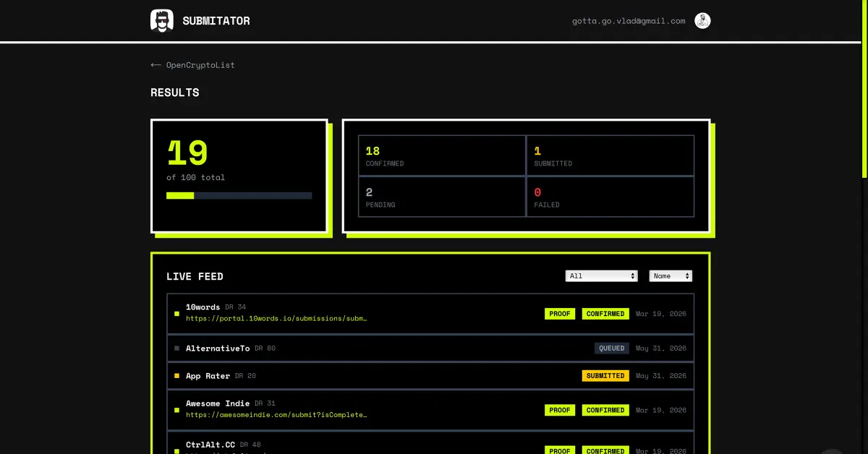Viewport: 868px width, 454px height.
Task: Click the Submitator mustache logo icon
Action: click(x=162, y=20)
